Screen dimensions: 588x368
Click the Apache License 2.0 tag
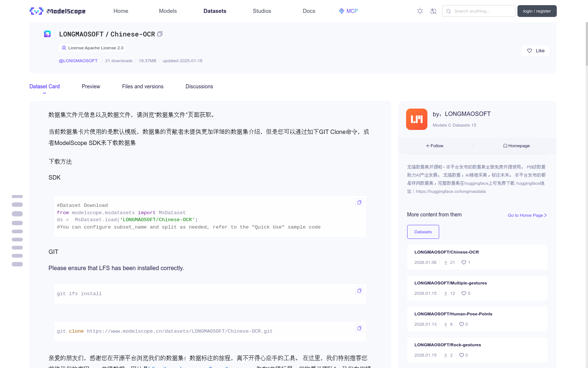(92, 48)
